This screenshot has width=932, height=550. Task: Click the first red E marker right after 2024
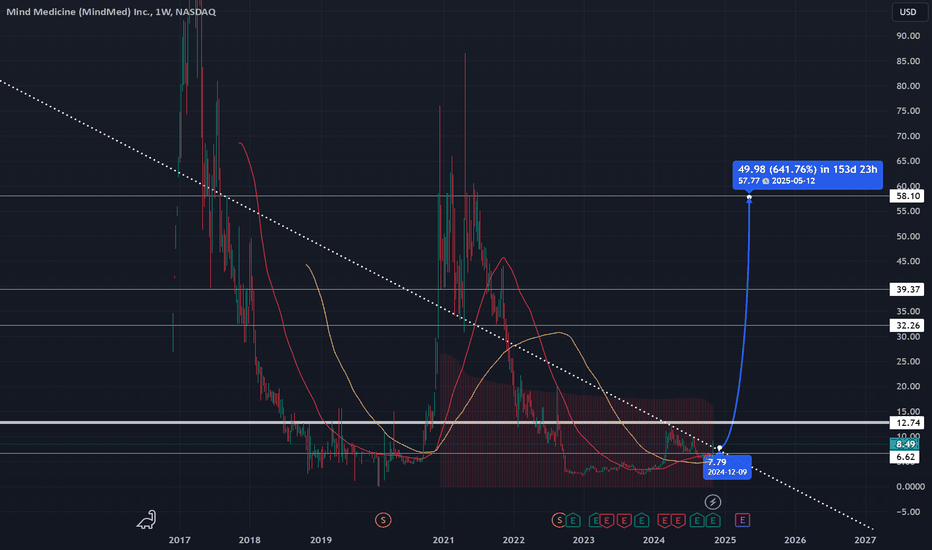click(x=664, y=521)
